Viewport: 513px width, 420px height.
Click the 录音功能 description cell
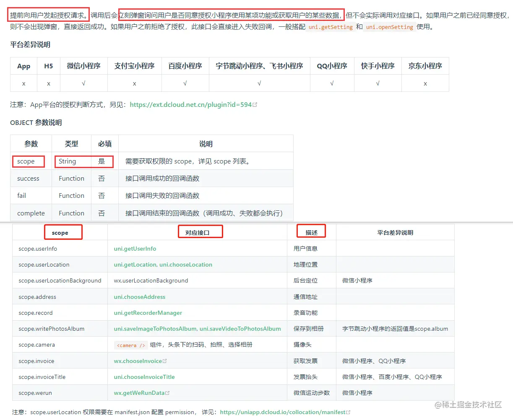click(x=312, y=313)
